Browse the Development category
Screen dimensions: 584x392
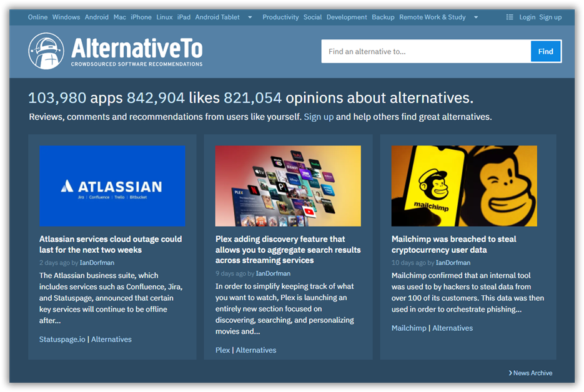(x=347, y=17)
